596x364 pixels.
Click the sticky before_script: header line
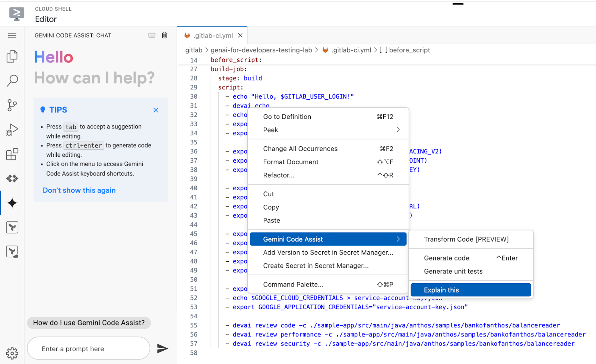pos(236,60)
